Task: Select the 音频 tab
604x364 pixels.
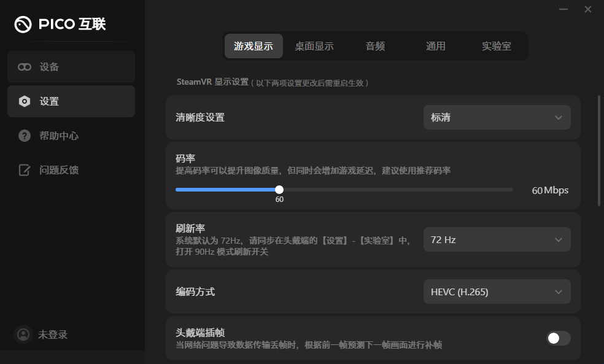Action: tap(374, 45)
